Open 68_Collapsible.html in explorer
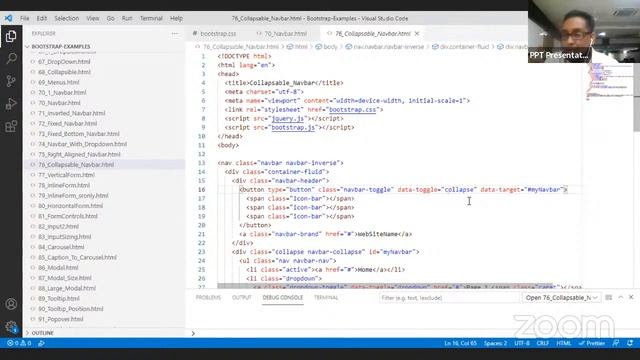640x360 pixels. [64, 72]
